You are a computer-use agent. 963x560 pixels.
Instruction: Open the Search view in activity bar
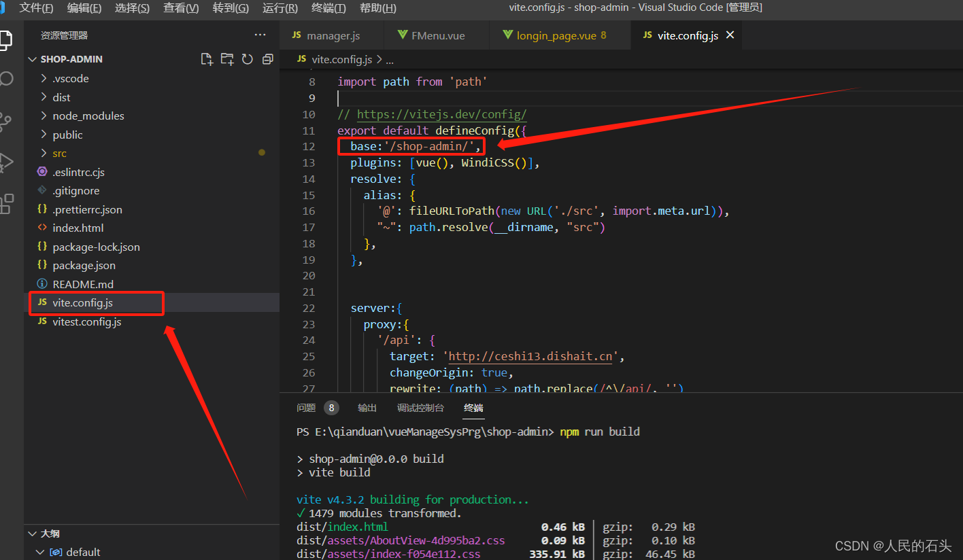[x=7, y=79]
